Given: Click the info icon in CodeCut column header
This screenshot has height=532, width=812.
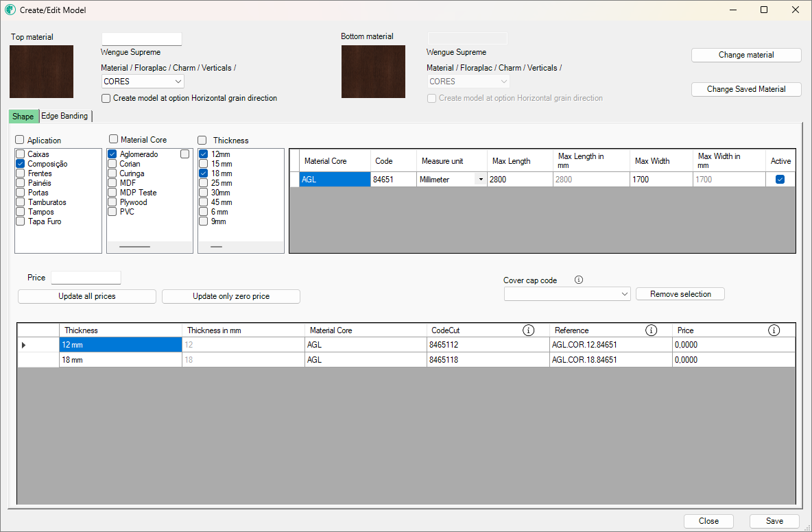Looking at the screenshot, I should coord(528,330).
